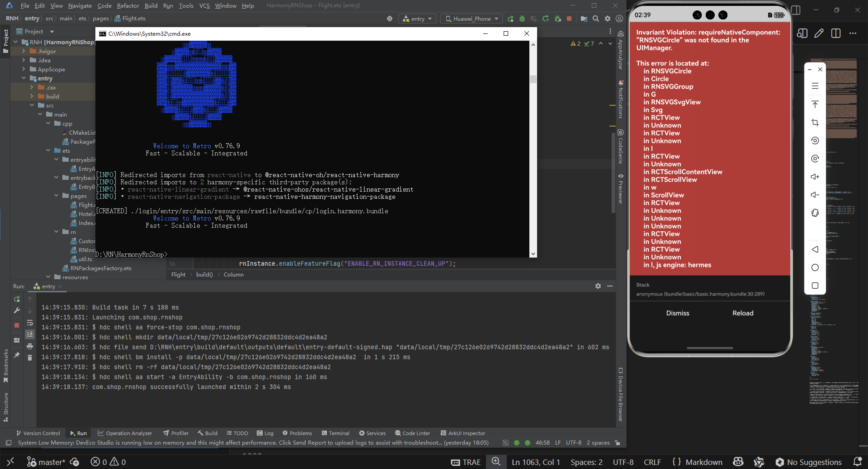Open the ArkUI Inspector tab
868x469 pixels.
point(463,433)
